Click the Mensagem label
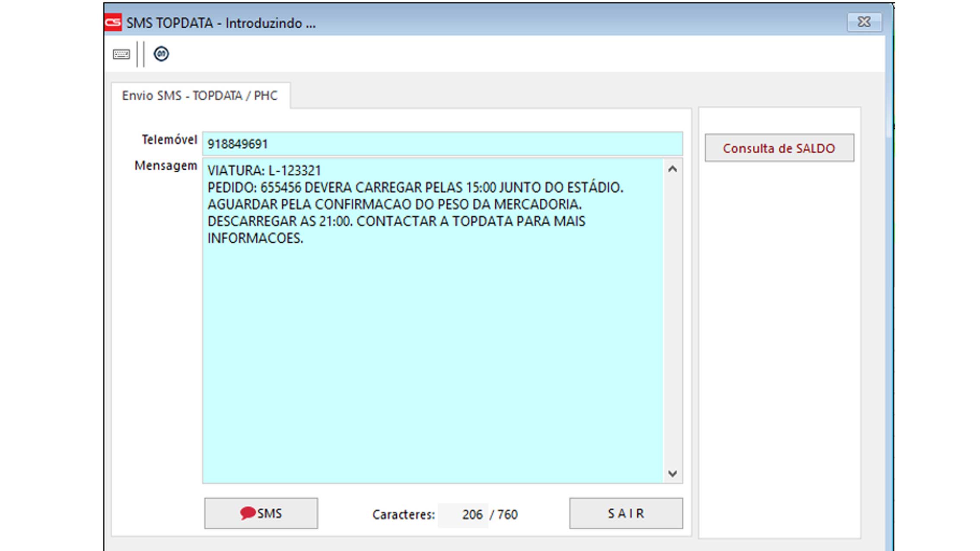This screenshot has height=551, width=980. pyautogui.click(x=166, y=166)
